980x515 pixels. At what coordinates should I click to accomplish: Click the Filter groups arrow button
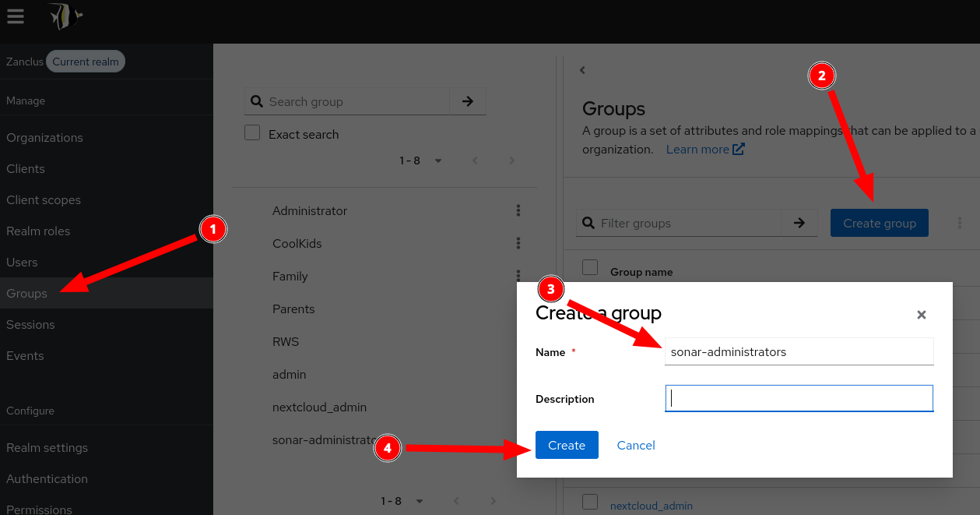click(x=799, y=223)
